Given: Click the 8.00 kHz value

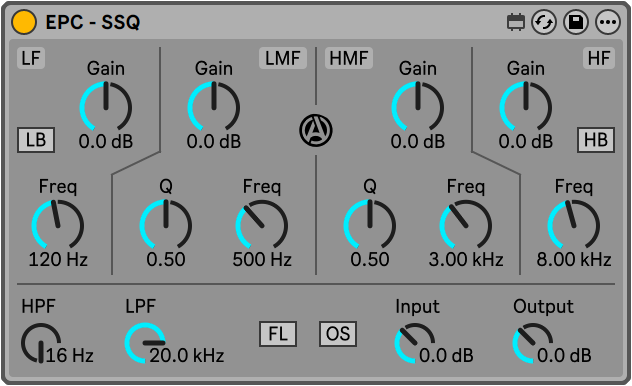Looking at the screenshot, I should point(574,259).
